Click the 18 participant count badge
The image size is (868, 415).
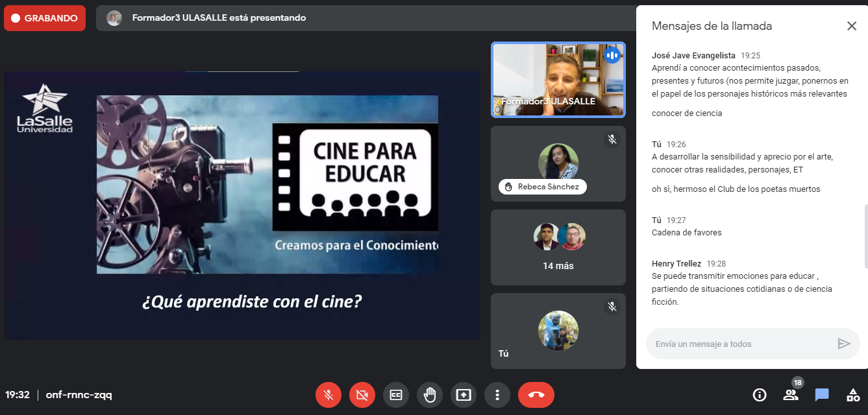[x=798, y=383]
